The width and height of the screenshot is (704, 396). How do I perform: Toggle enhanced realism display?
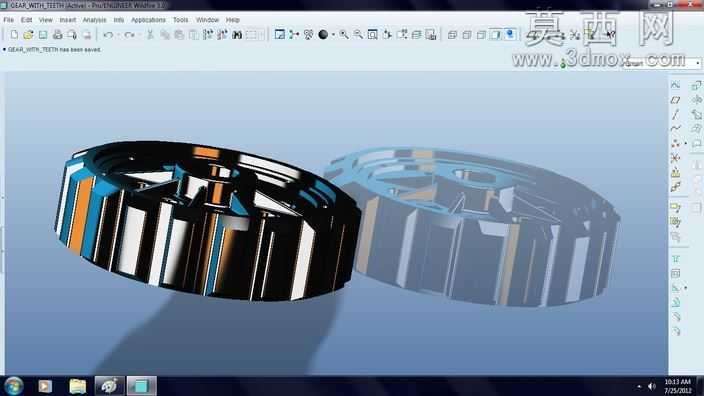tap(510, 35)
